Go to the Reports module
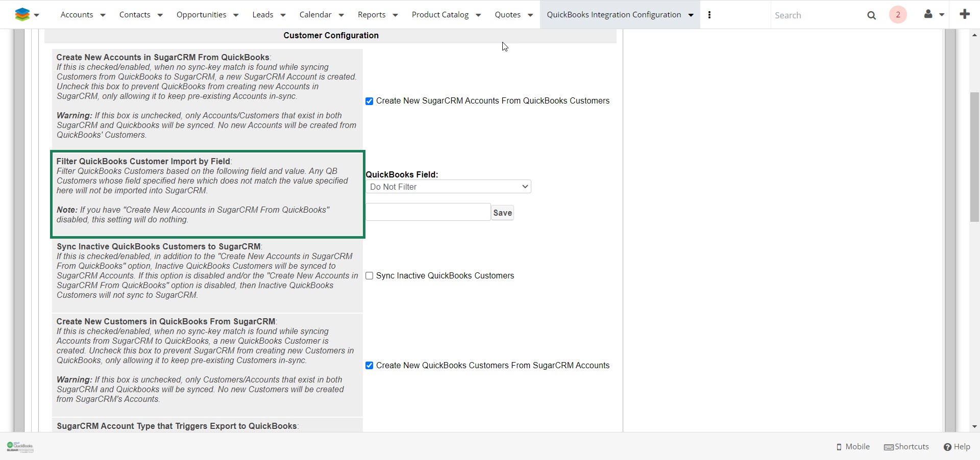This screenshot has width=980, height=460. click(371, 15)
